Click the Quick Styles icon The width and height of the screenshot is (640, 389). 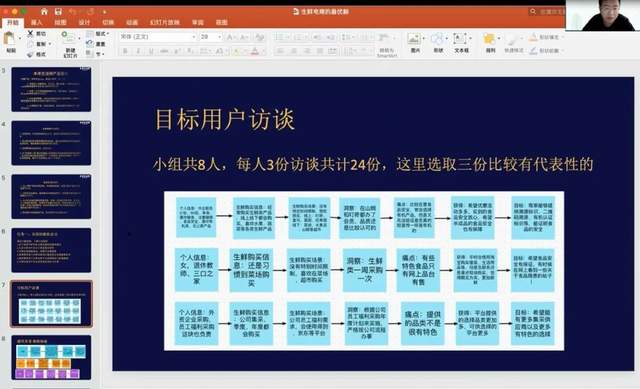[512, 40]
